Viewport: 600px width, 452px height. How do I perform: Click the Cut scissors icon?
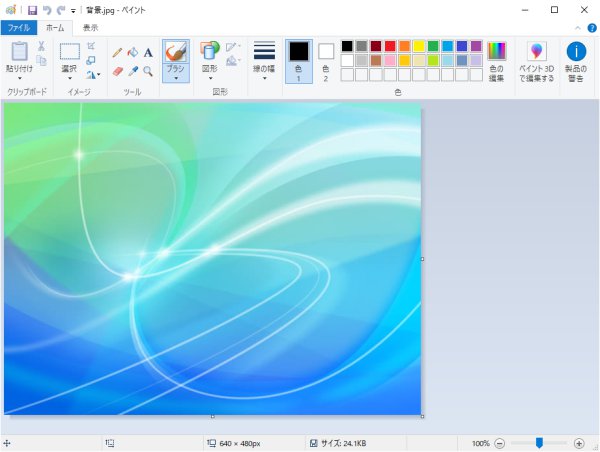pos(41,46)
